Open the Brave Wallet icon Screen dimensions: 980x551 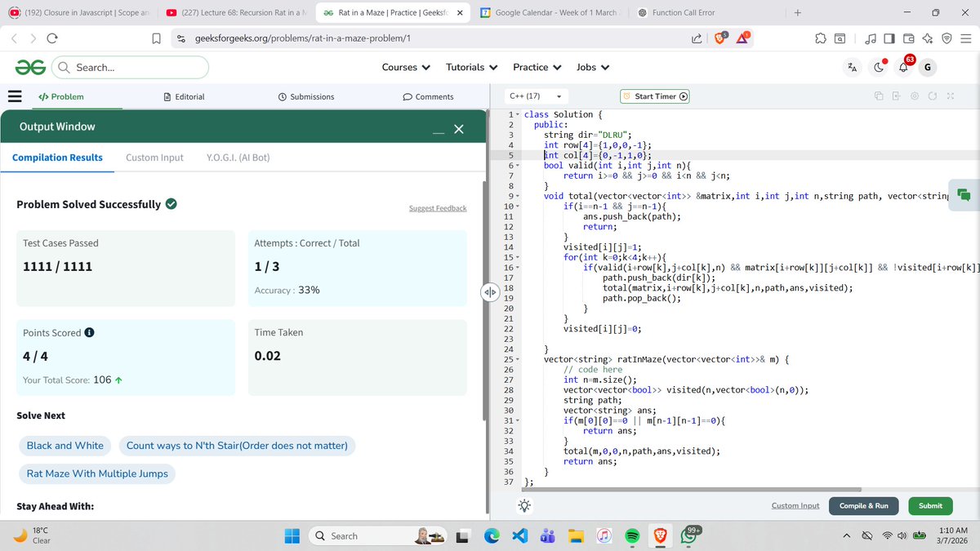coord(908,38)
